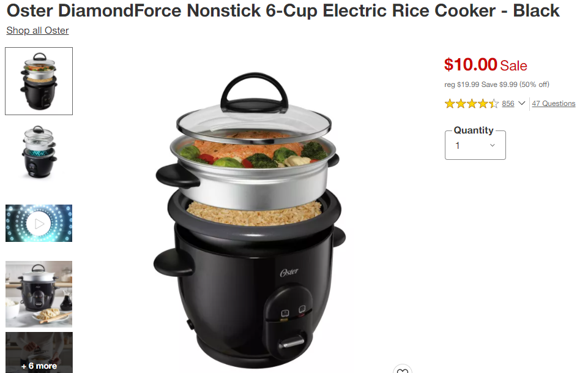The image size is (588, 373).
Task: Select first thumbnail of cooker with food
Action: pyautogui.click(x=39, y=81)
